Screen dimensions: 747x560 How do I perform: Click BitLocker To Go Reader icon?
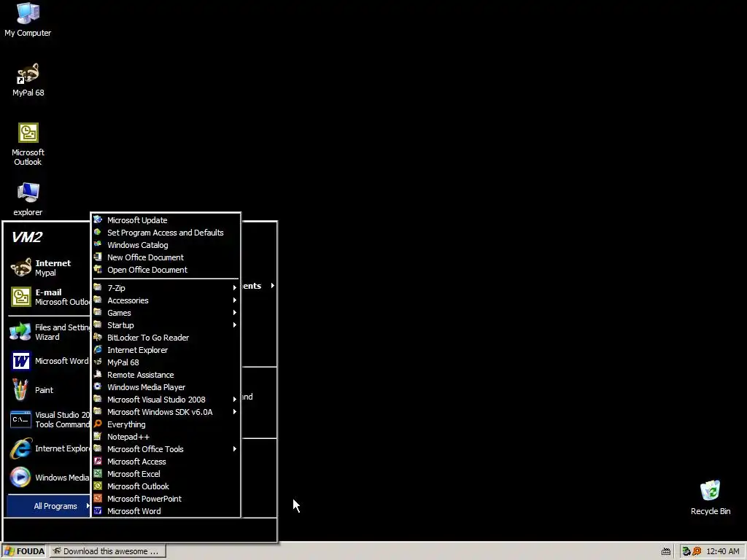coord(98,337)
